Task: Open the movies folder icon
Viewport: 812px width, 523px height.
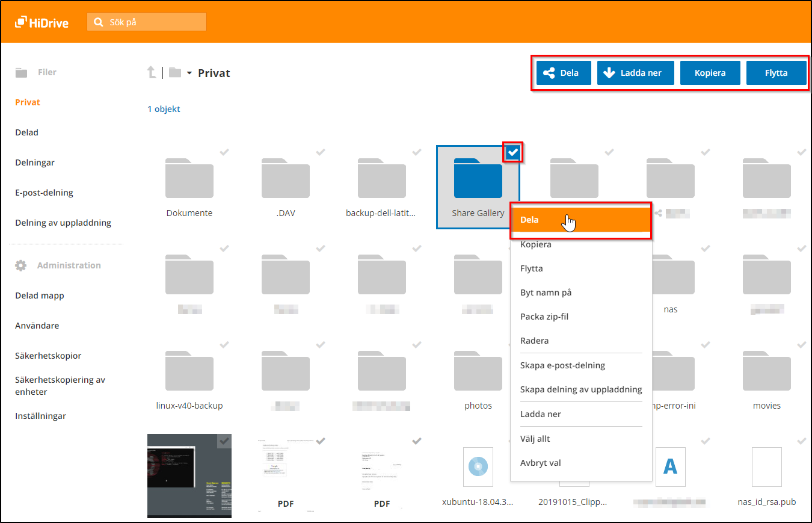Action: click(766, 371)
